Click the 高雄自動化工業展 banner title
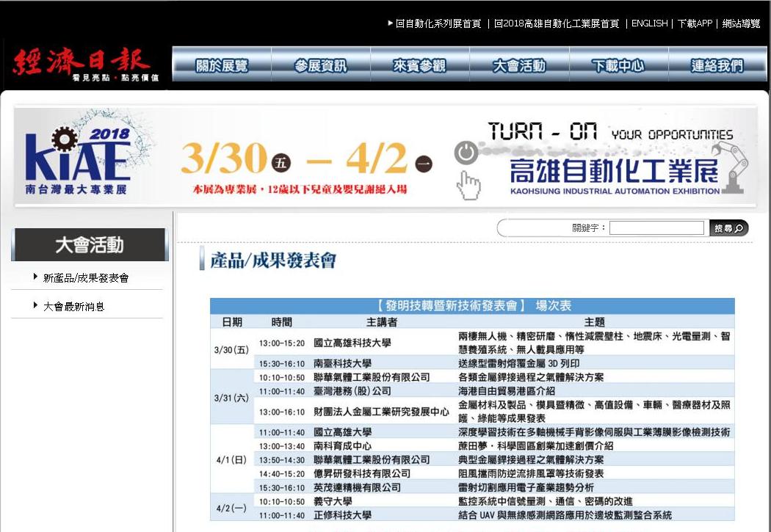Image resolution: width=771 pixels, height=532 pixels. click(614, 171)
